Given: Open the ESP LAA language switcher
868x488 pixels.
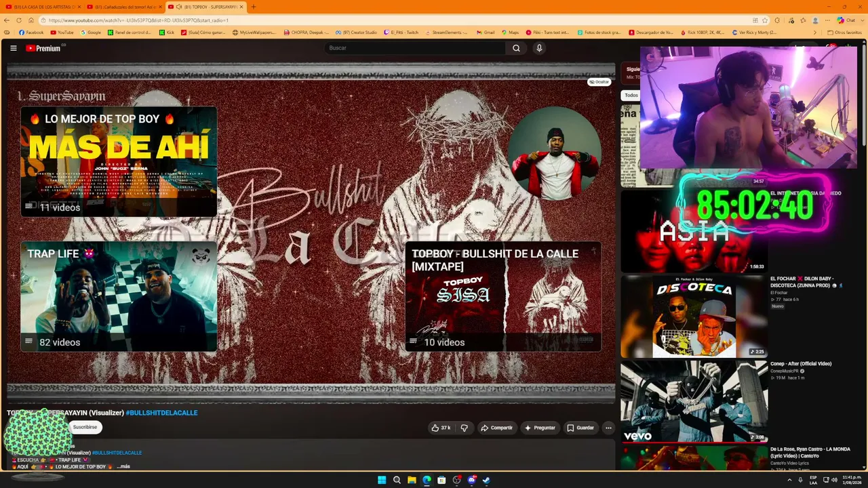Looking at the screenshot, I should [x=813, y=480].
